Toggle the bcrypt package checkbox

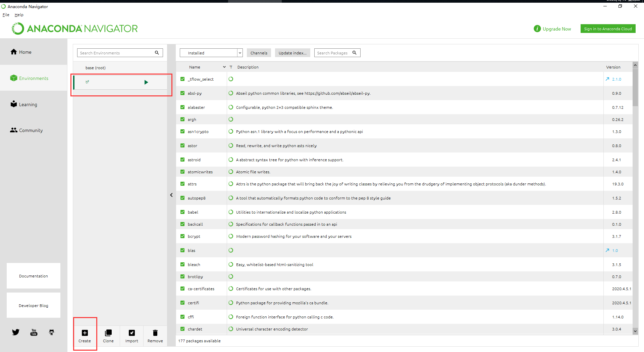[x=182, y=236]
